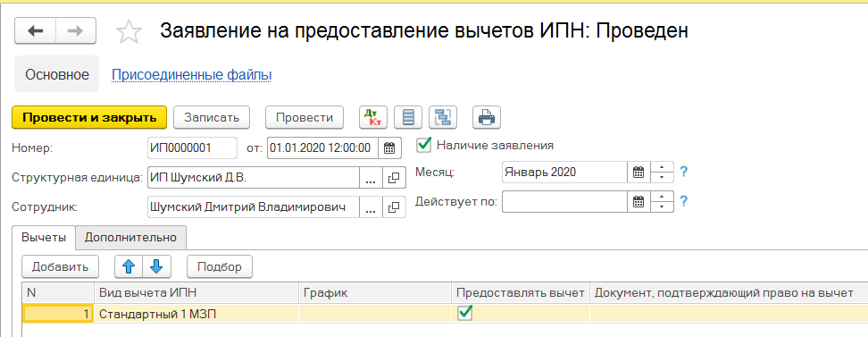
Task: Click the print document icon
Action: coord(486,117)
